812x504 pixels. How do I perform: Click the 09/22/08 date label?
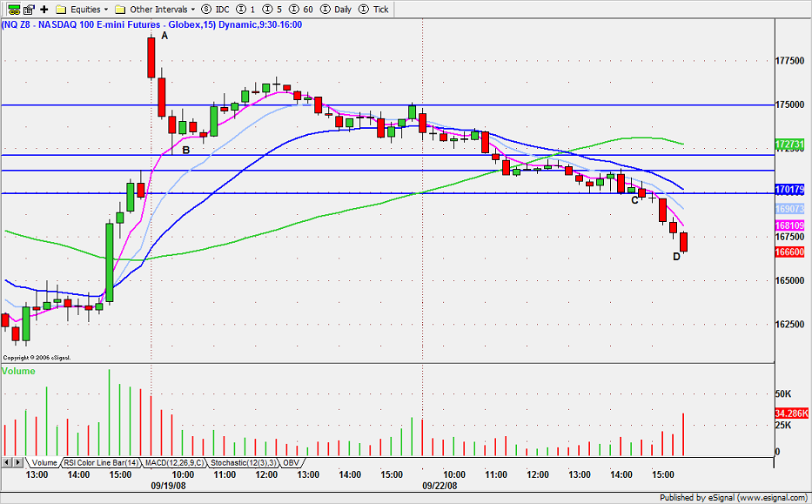point(440,487)
